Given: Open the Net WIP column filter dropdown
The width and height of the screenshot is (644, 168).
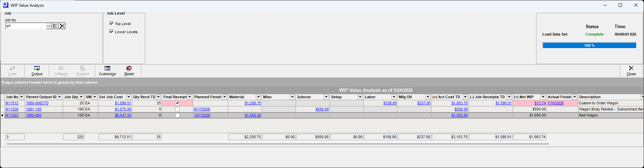Looking at the screenshot, I should pos(543,97).
